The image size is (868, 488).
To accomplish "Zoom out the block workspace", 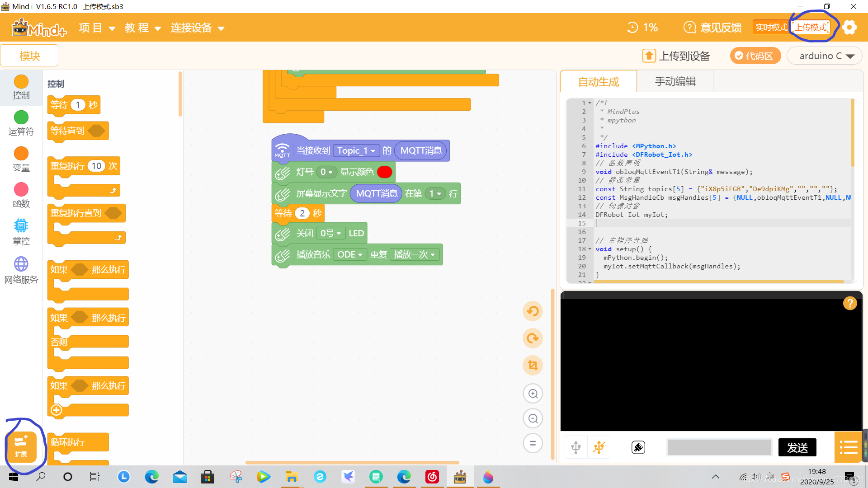I will coord(533,418).
